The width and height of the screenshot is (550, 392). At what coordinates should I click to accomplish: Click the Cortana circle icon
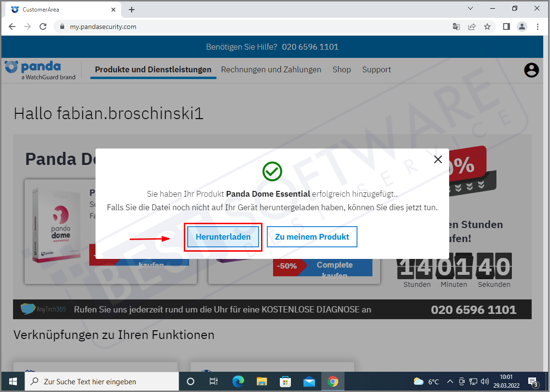pos(191,381)
